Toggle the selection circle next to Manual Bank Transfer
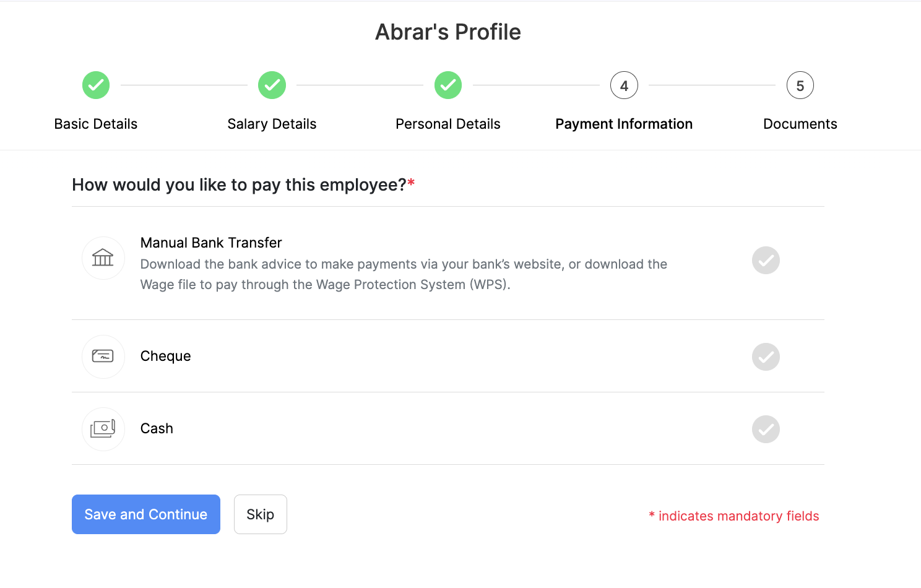The image size is (921, 588). click(765, 260)
